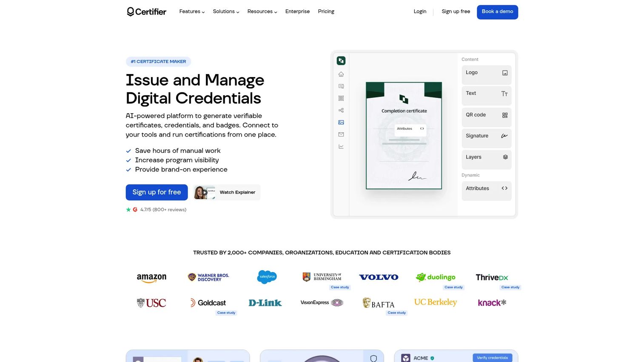Screen dimensions: 644x362
Task: Click the Login link
Action: click(420, 11)
